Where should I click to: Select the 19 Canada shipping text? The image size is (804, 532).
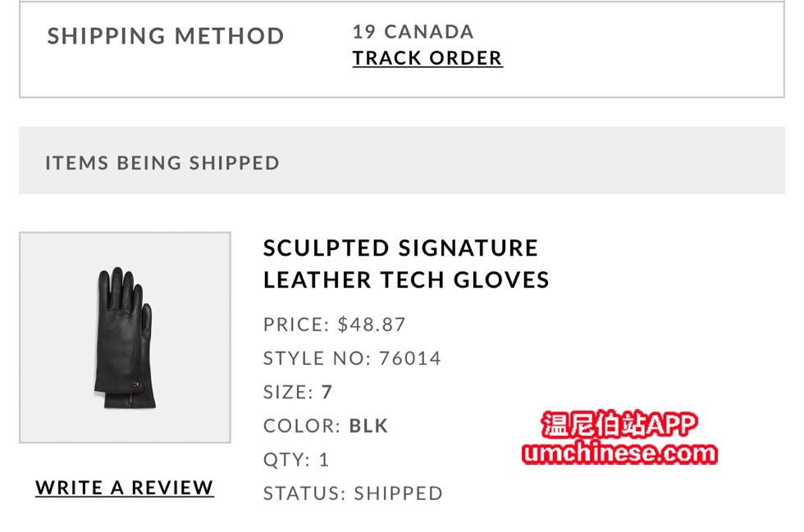point(413,31)
